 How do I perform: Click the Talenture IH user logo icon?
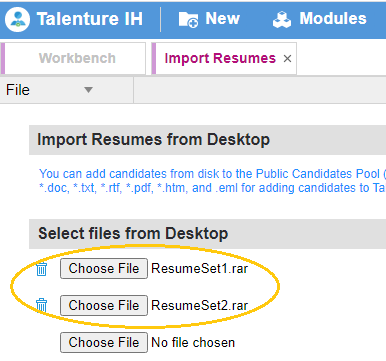(17, 19)
